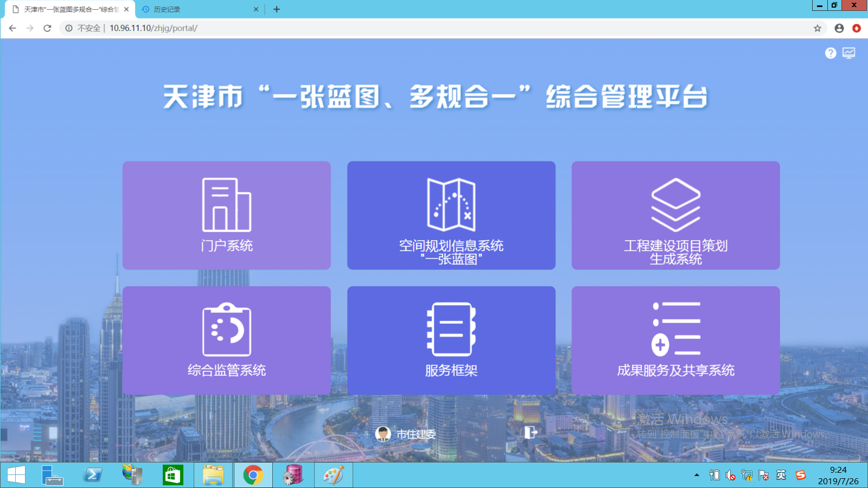Screen dimensions: 868x488
Task: Click the 市住建委 user avatar
Action: (x=383, y=434)
